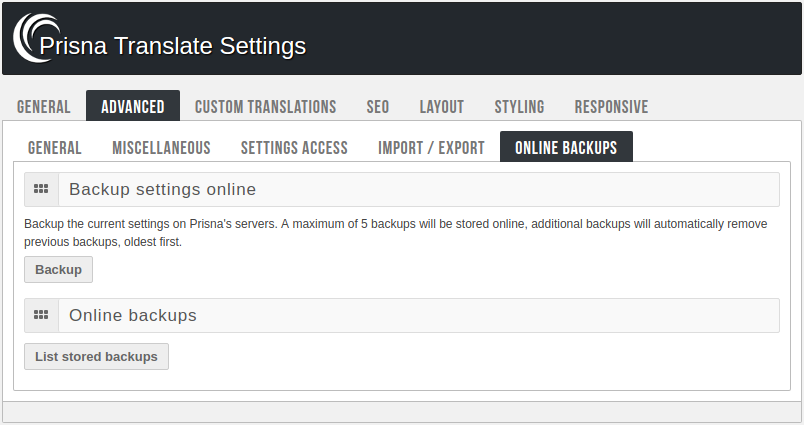Screen dimensions: 804x425
Task: Click grid icon beside Backup settings online
Action: coord(41,189)
